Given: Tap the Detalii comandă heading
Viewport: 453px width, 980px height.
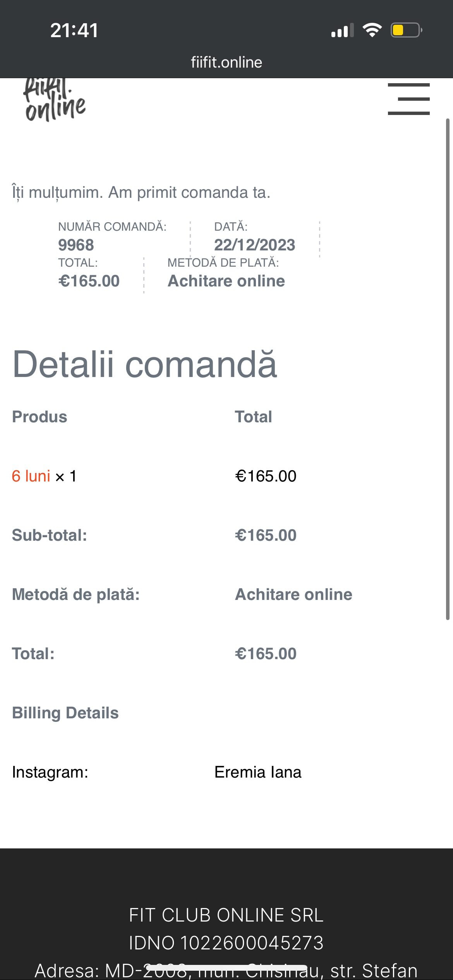Looking at the screenshot, I should tap(145, 364).
